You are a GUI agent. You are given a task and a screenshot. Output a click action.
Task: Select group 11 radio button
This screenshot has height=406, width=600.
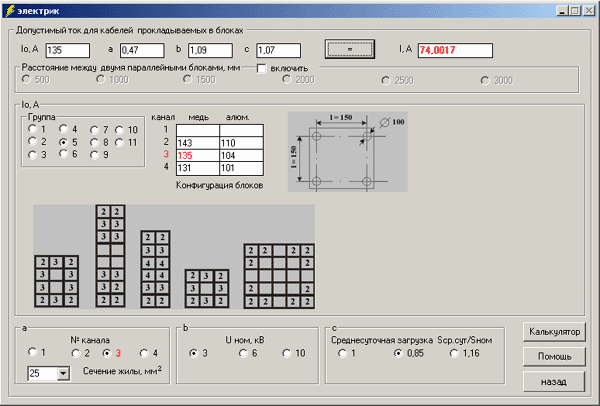click(119, 142)
